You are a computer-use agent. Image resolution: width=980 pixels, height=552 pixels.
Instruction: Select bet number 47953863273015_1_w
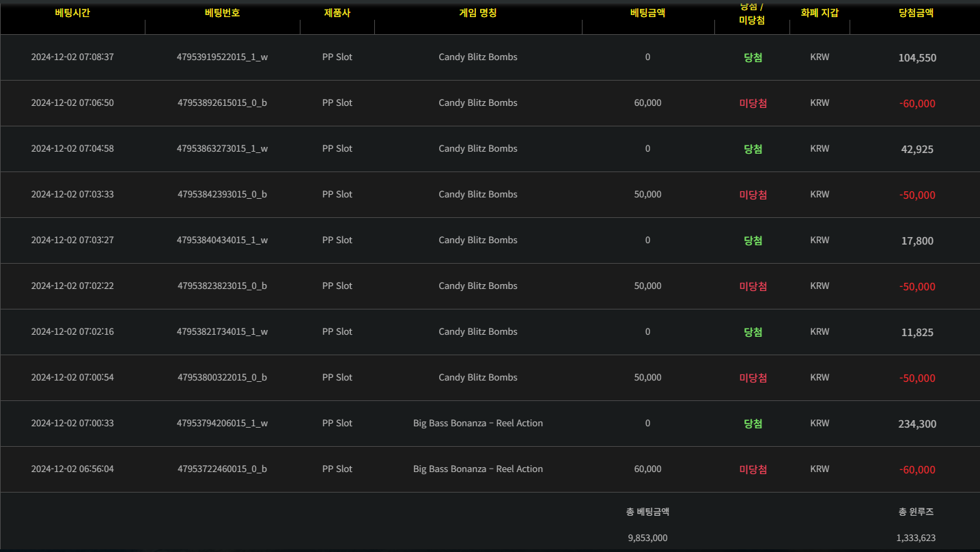pos(222,149)
